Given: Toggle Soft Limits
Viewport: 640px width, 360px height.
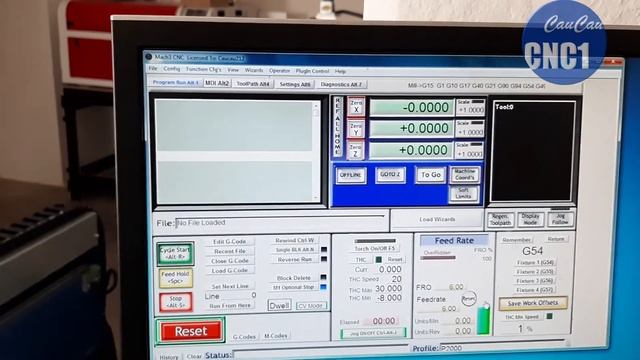Looking at the screenshot, I should 464,193.
